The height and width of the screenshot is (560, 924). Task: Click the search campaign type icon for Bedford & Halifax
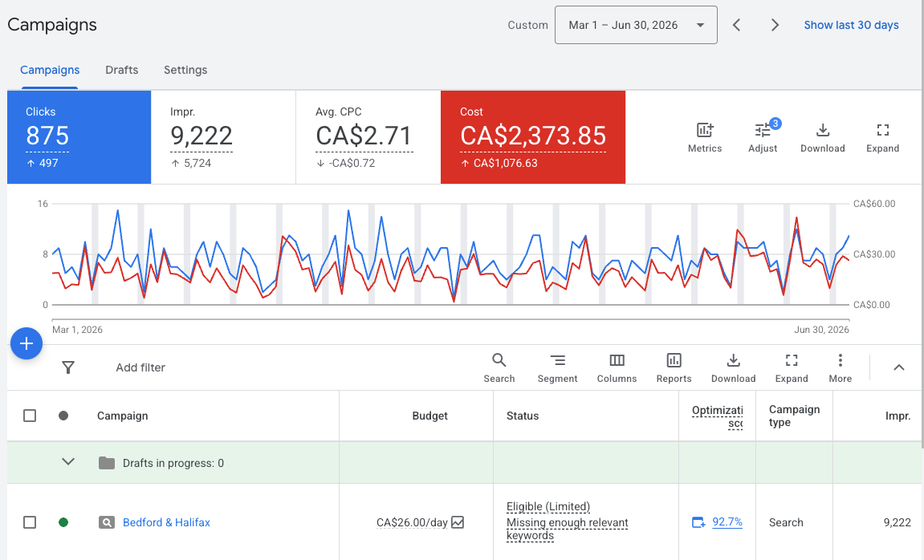[x=107, y=522]
